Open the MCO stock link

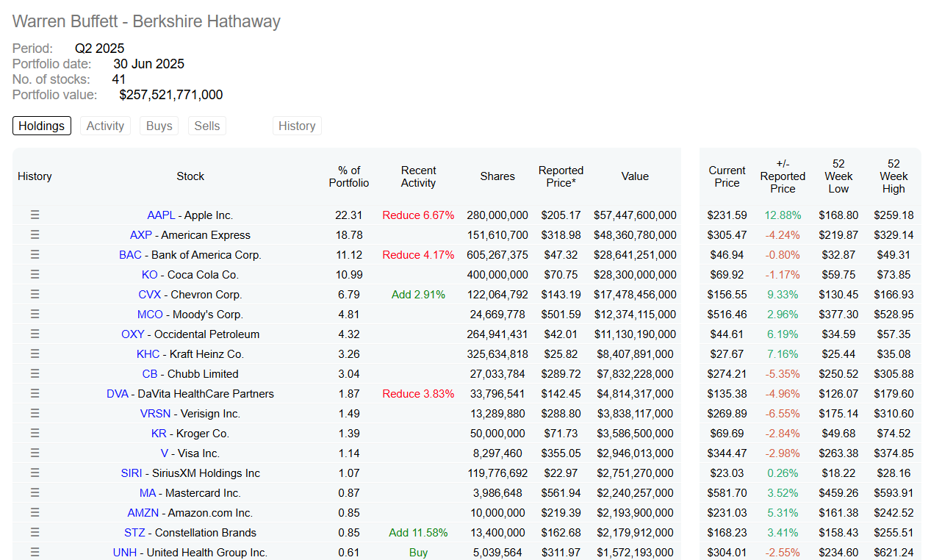click(x=150, y=315)
